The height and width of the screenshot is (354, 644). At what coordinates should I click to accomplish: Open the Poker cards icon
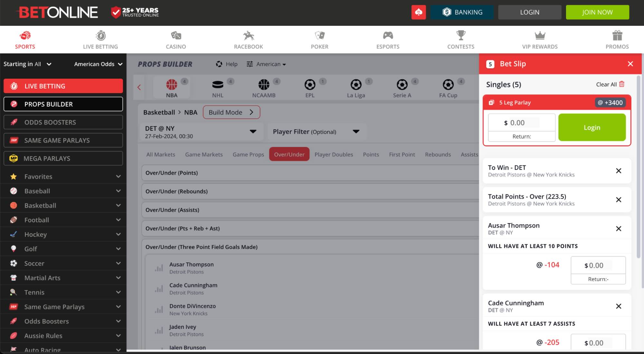pyautogui.click(x=320, y=35)
